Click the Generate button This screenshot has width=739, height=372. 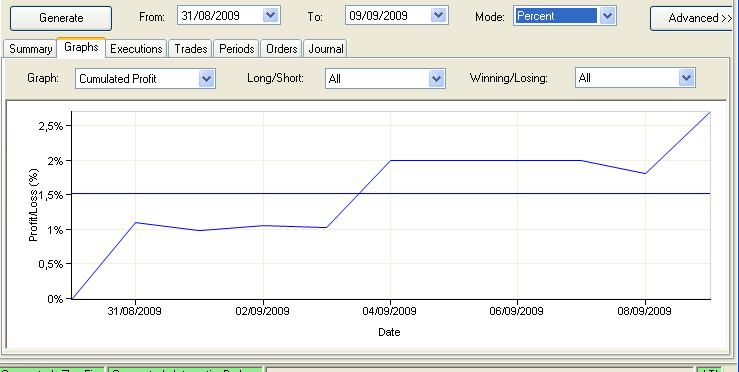61,18
